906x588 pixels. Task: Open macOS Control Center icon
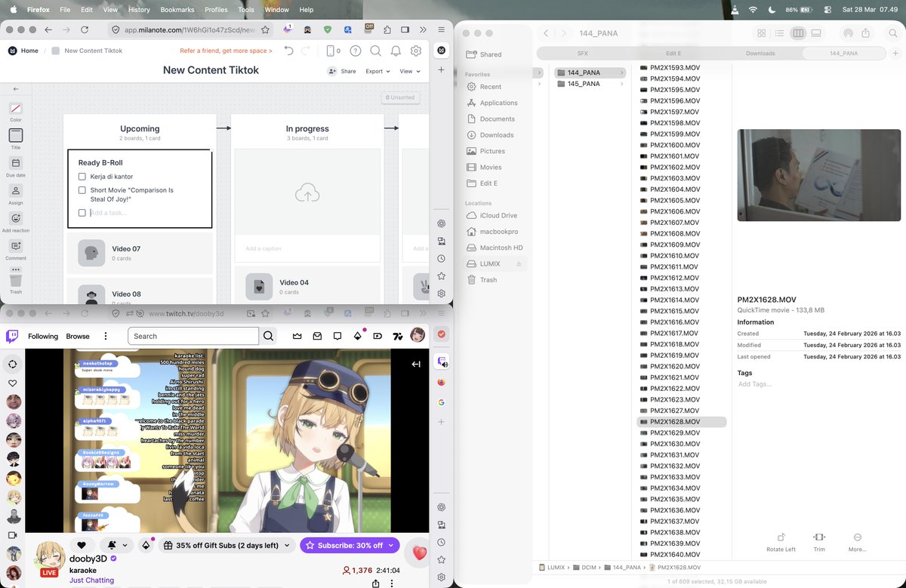(827, 10)
